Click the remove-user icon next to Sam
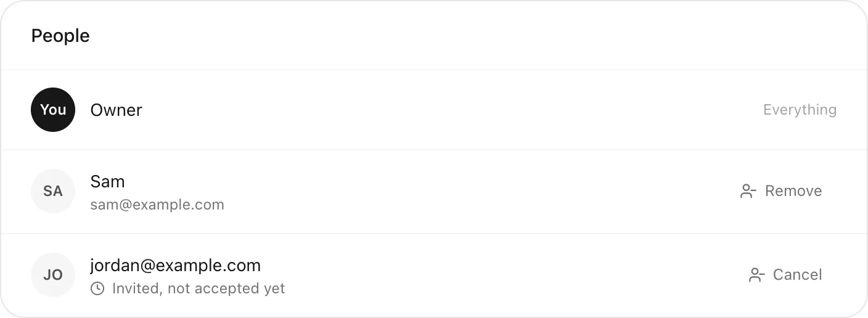 coord(748,191)
